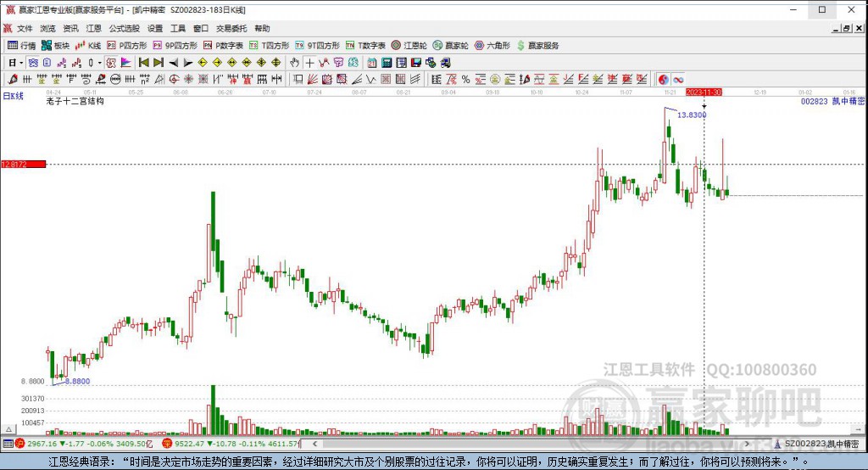Select the zigzag line tool
Viewport: 868px width, 470px height.
pos(371,79)
